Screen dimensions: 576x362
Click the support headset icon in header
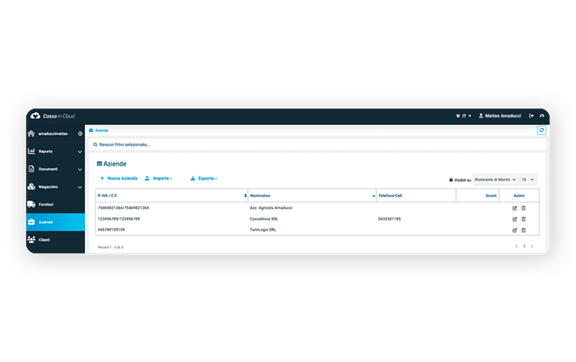coord(542,116)
